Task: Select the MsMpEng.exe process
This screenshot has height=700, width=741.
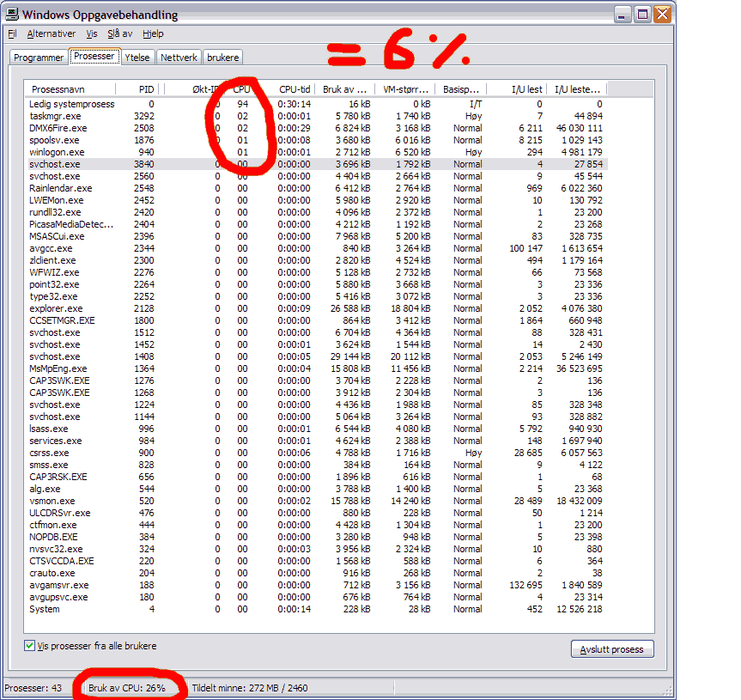Action: click(316, 368)
